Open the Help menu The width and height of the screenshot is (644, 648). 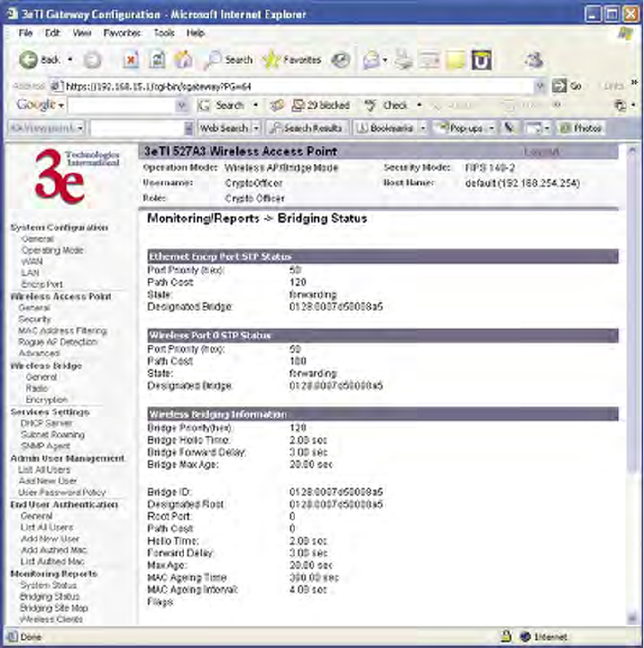click(196, 33)
